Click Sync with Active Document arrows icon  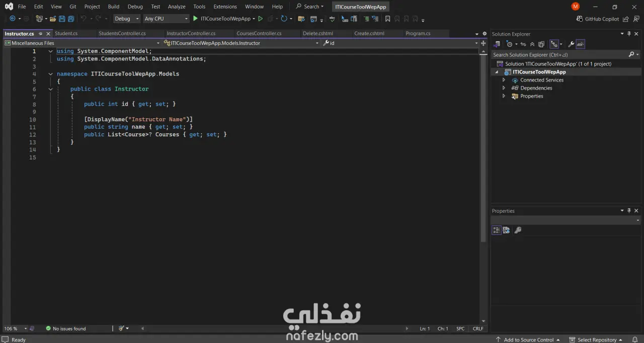click(x=523, y=44)
